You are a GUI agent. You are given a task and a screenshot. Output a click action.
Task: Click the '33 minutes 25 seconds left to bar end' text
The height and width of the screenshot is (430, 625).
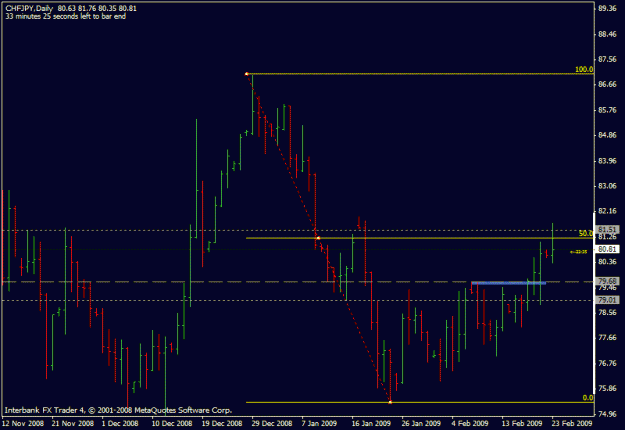point(66,16)
